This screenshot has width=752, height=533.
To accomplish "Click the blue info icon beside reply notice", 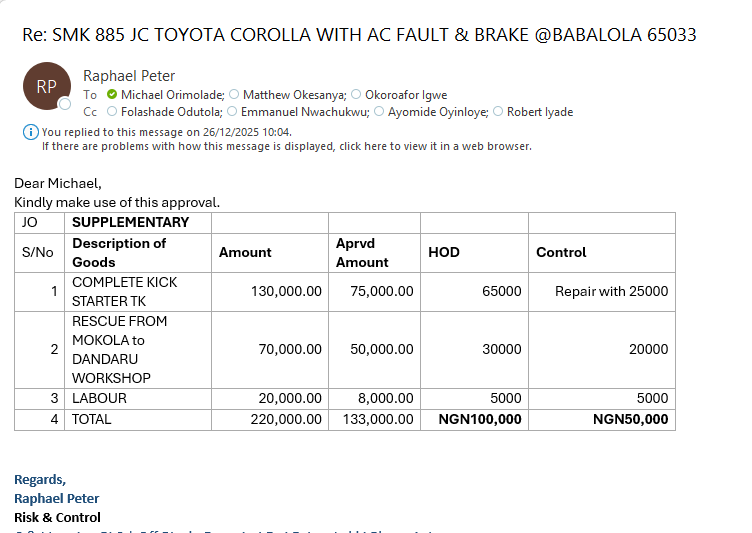I will 31,132.
